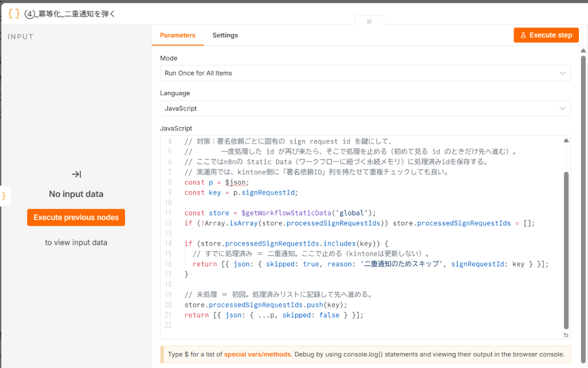This screenshot has height=368, width=588.
Task: Click the flask icon in Execute step
Action: (523, 35)
